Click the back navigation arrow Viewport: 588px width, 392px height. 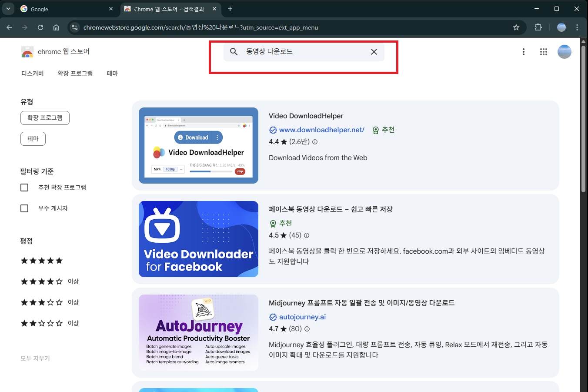click(9, 27)
